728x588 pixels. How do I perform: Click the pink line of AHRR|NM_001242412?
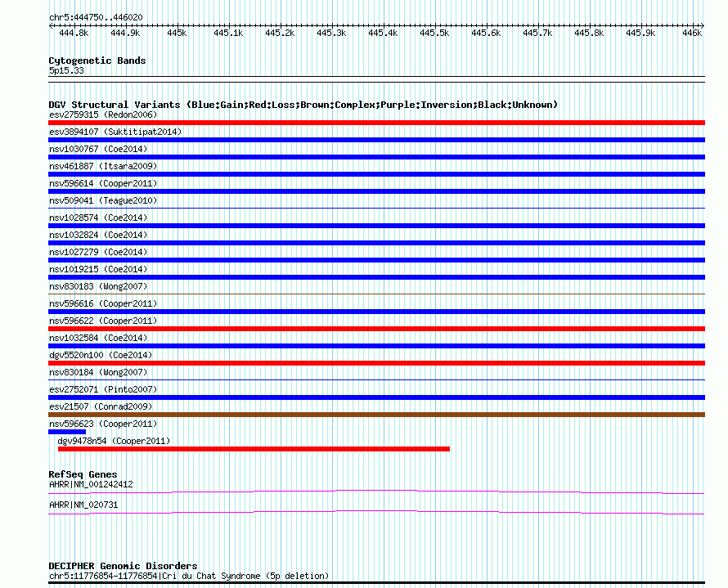[376, 491]
